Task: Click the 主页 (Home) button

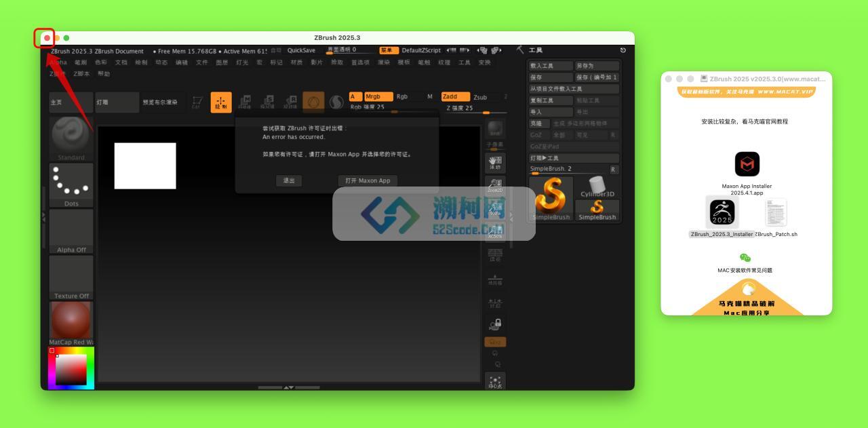Action: click(x=71, y=102)
